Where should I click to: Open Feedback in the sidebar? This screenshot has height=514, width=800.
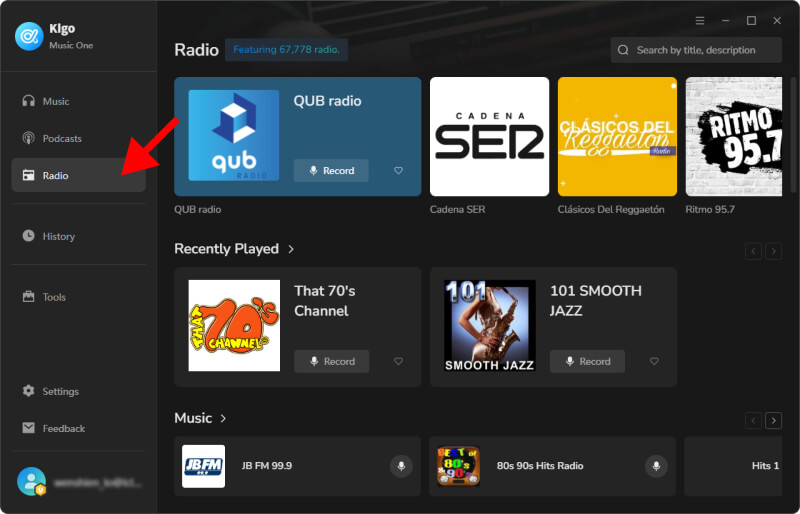(x=78, y=428)
